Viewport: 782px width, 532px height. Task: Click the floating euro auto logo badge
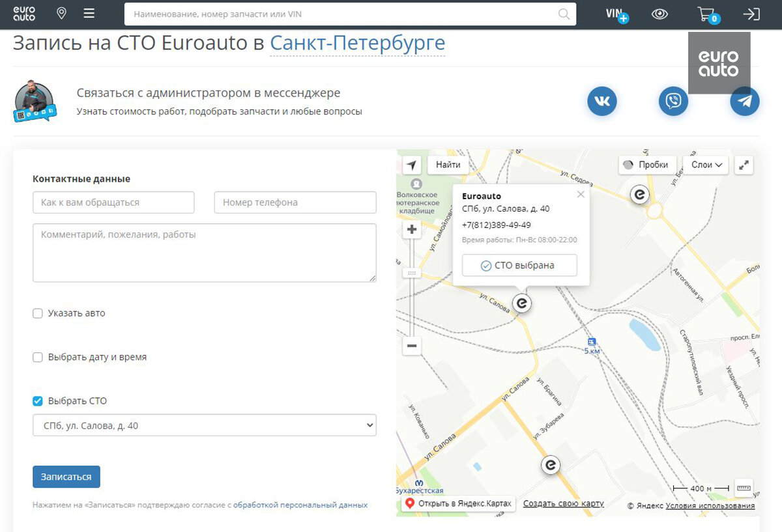pyautogui.click(x=719, y=63)
